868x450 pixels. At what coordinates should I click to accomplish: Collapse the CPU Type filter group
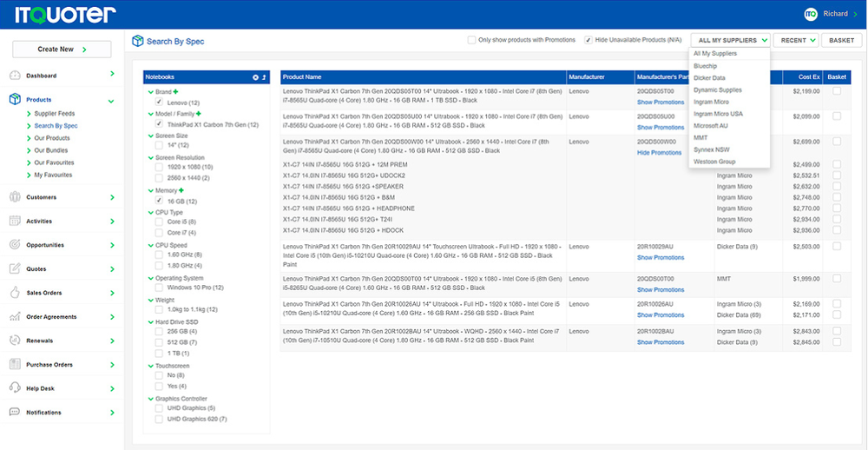(x=150, y=212)
